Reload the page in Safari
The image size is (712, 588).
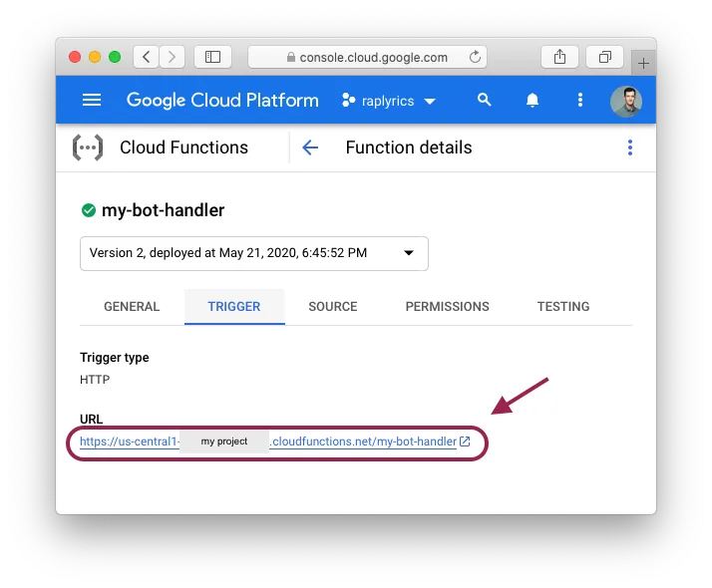[475, 57]
